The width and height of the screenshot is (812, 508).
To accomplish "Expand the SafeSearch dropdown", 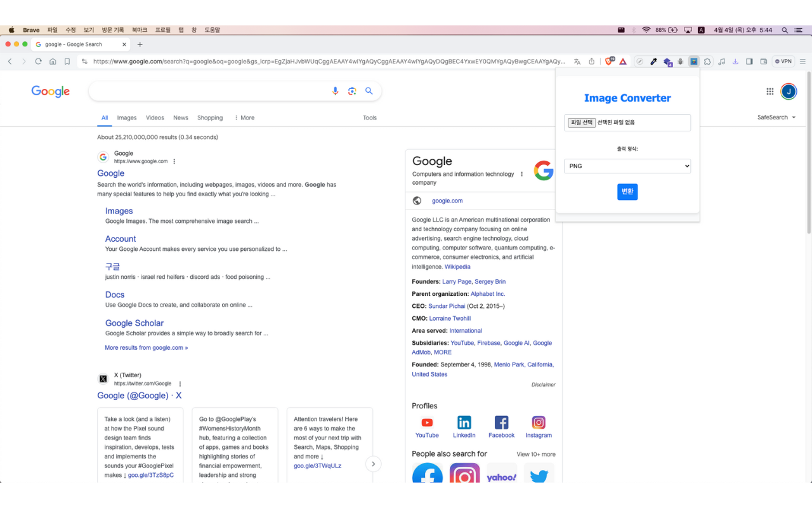I will [x=776, y=117].
